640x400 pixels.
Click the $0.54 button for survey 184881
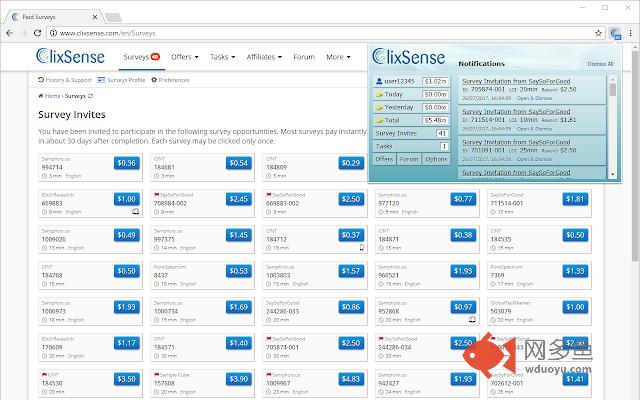click(238, 163)
